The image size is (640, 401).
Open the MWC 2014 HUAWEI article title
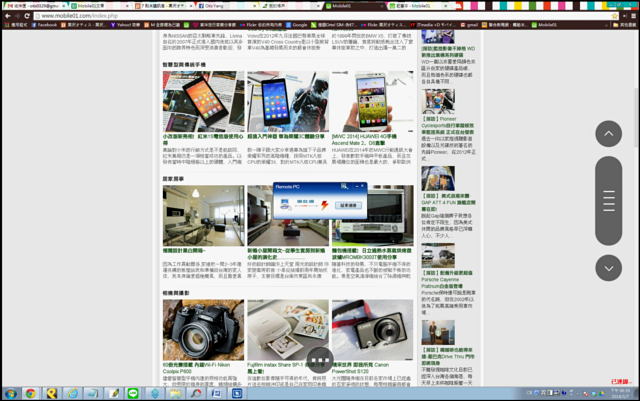point(364,140)
